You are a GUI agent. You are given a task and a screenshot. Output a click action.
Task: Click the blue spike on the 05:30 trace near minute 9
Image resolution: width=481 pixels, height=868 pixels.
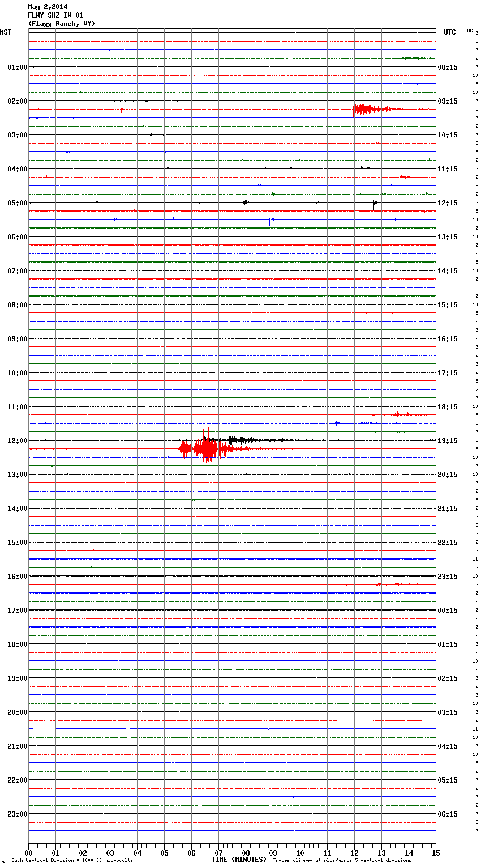[270, 220]
